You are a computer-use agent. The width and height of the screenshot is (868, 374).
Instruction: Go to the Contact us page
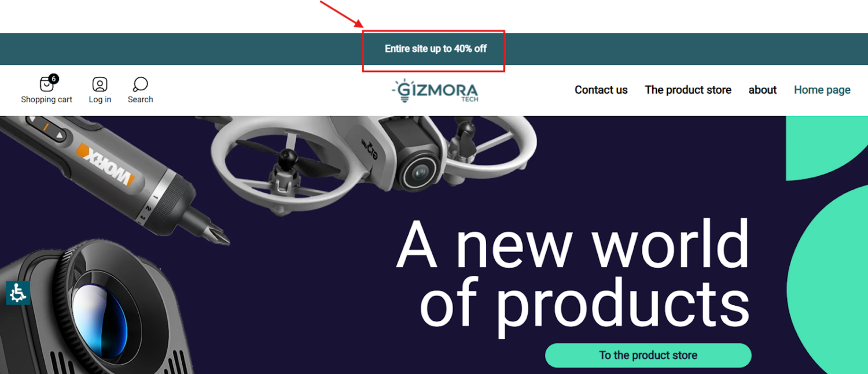[601, 90]
